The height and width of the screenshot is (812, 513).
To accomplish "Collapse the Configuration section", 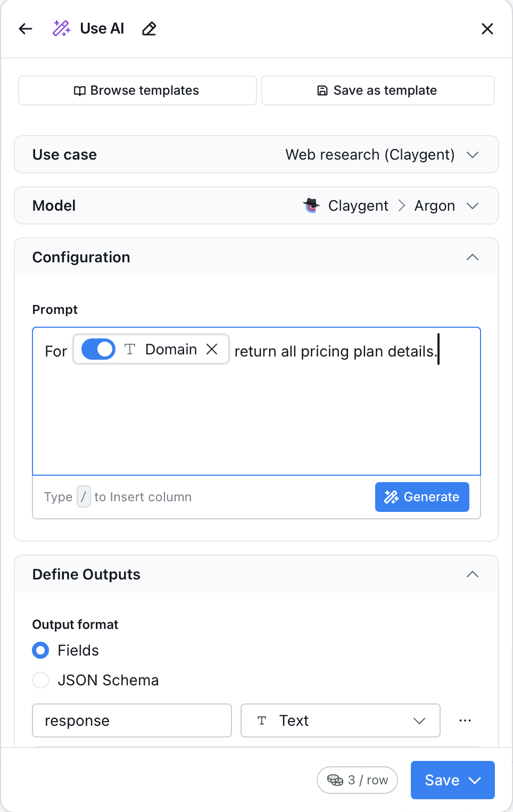I will [x=472, y=257].
